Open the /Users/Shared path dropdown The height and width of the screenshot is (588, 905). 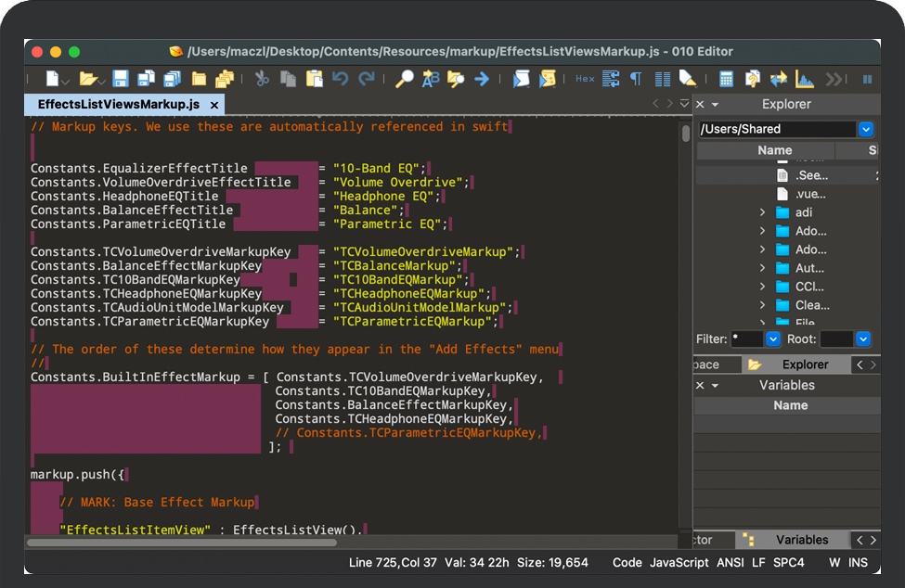tap(866, 129)
